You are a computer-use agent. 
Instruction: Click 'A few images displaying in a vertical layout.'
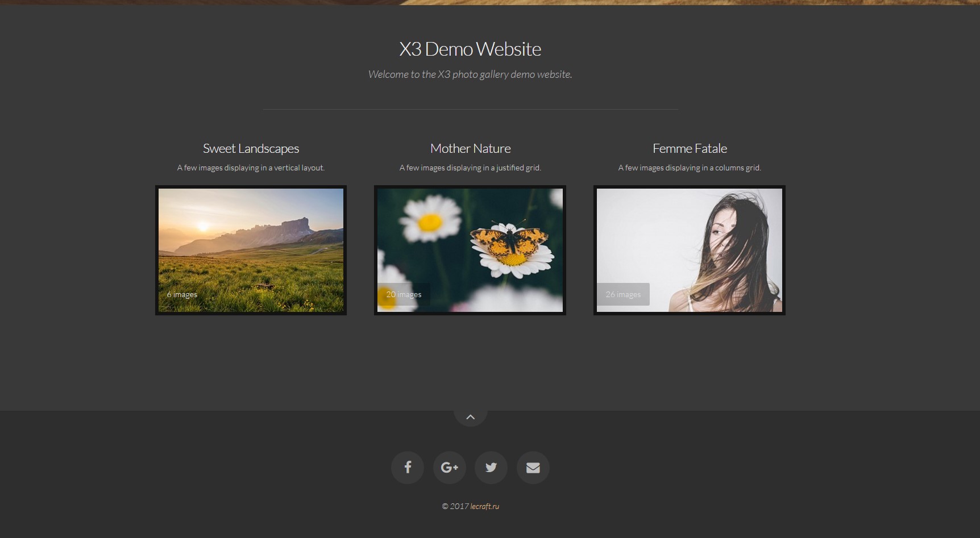251,168
